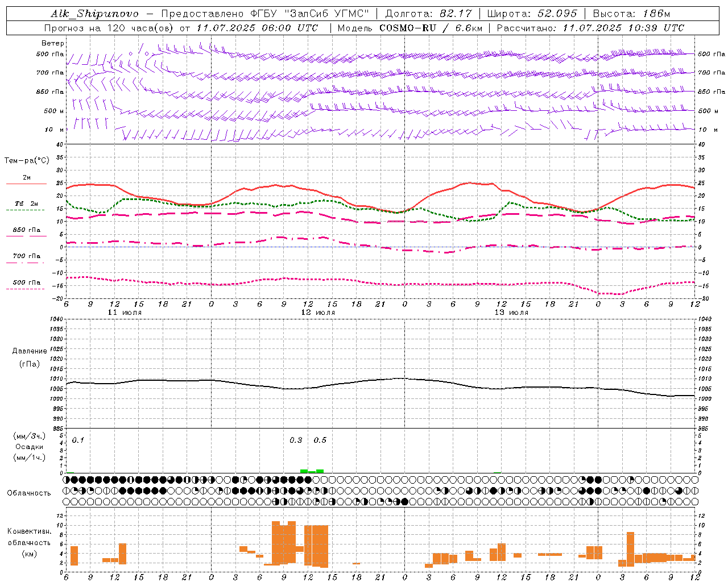Screen dimensions: 728x582
Task: Click the 0.3 precipitation amount value
Action: click(296, 440)
